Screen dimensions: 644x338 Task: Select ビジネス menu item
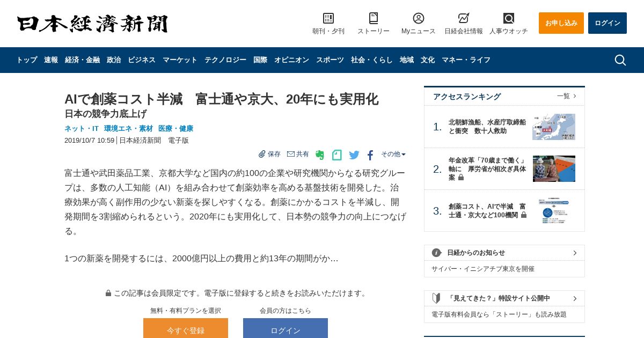pos(142,60)
